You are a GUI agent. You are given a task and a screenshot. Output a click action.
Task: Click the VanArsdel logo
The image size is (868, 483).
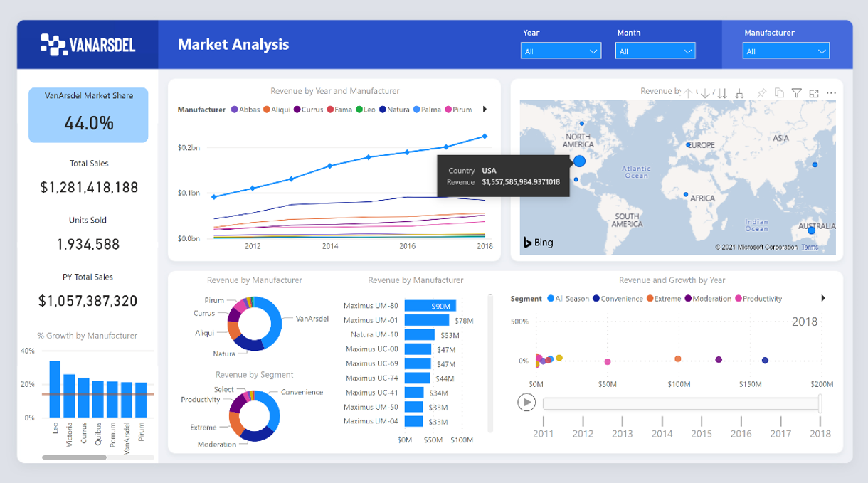point(88,45)
